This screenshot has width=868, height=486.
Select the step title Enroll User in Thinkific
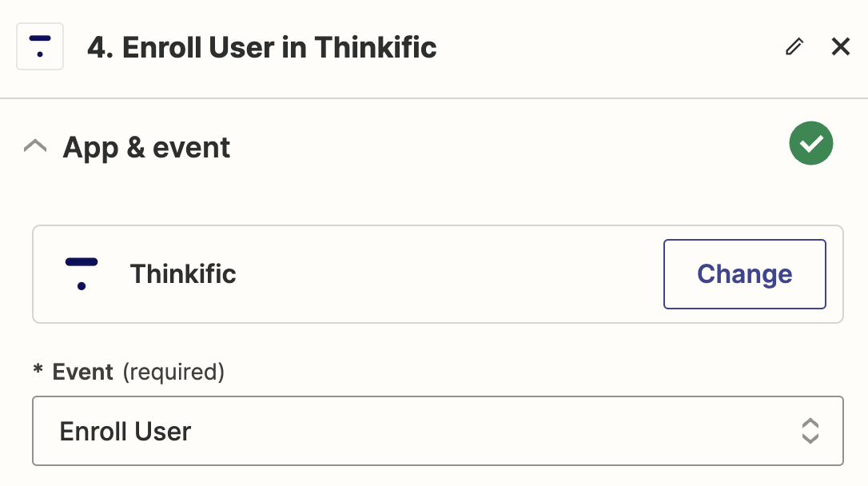pyautogui.click(x=264, y=48)
